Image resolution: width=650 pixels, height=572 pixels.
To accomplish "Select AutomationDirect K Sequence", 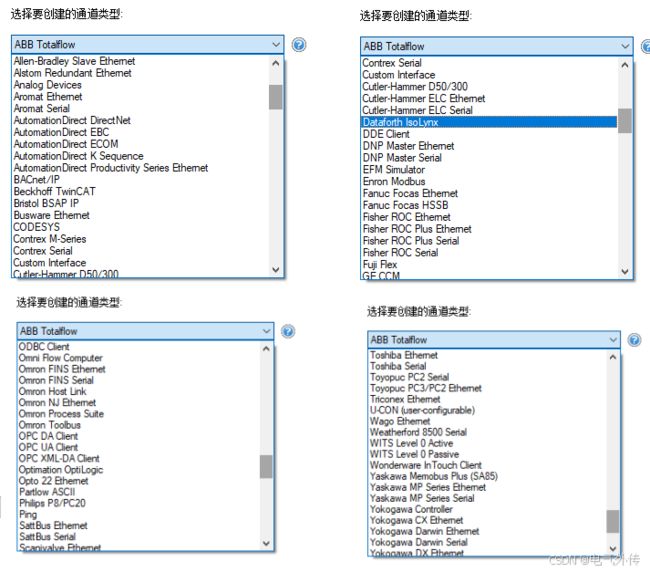I will click(x=79, y=156).
